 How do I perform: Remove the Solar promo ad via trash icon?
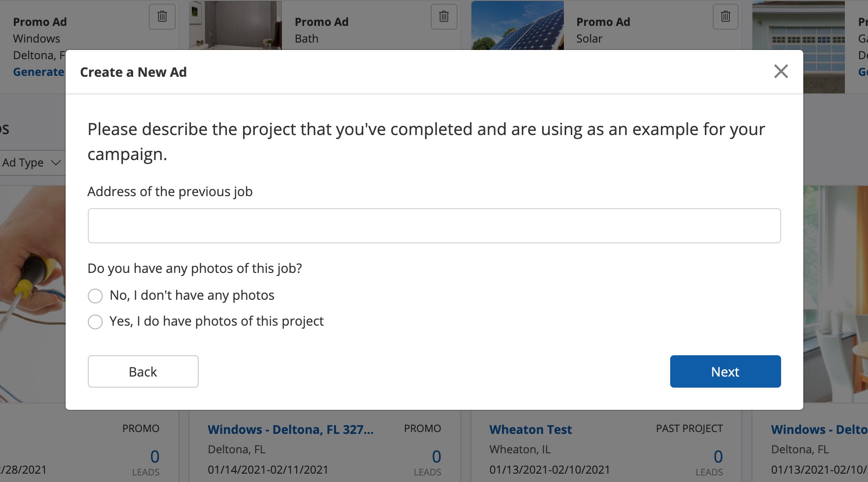[x=725, y=17]
